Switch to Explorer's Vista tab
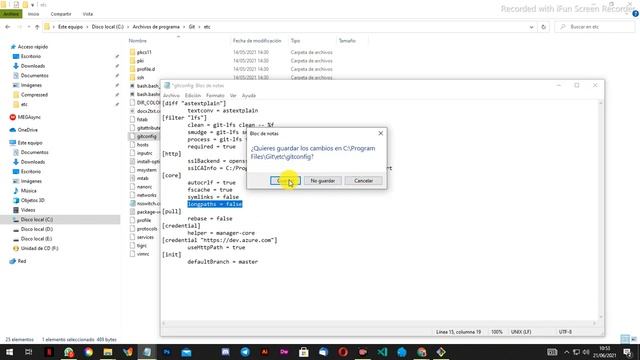The image size is (640, 360). [x=88, y=14]
